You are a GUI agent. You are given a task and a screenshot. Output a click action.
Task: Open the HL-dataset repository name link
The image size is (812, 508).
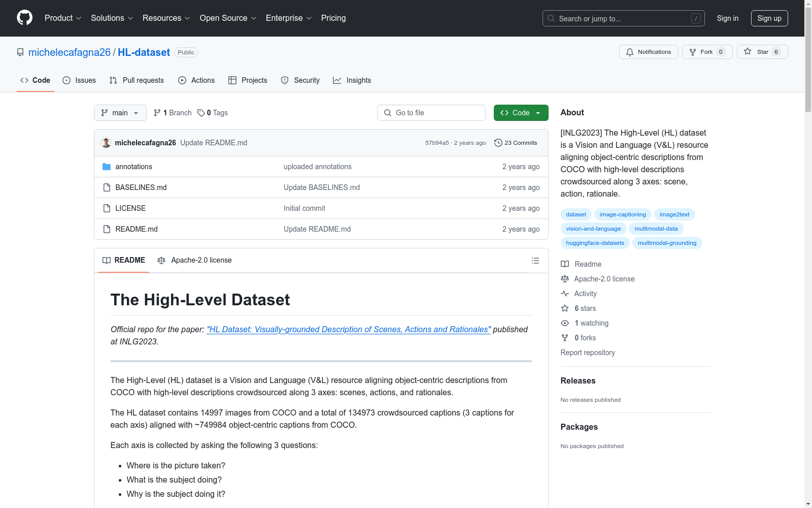144,52
